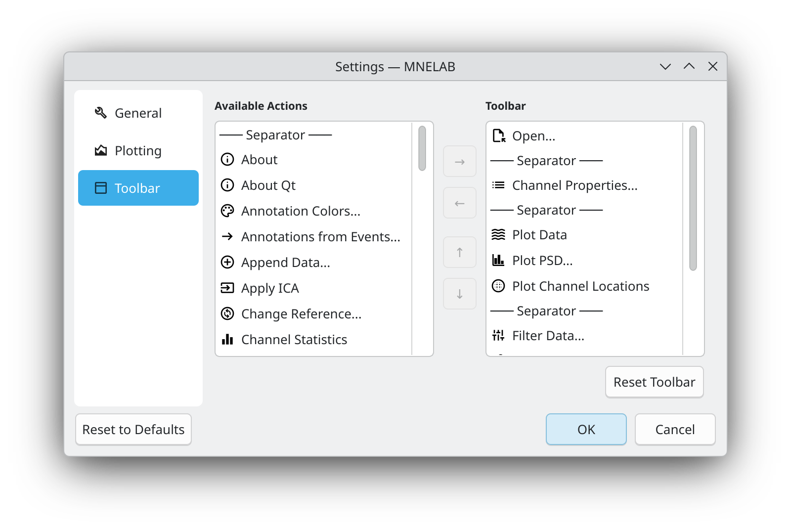
Task: Click the palette icon for Annotation Colors
Action: tap(227, 211)
